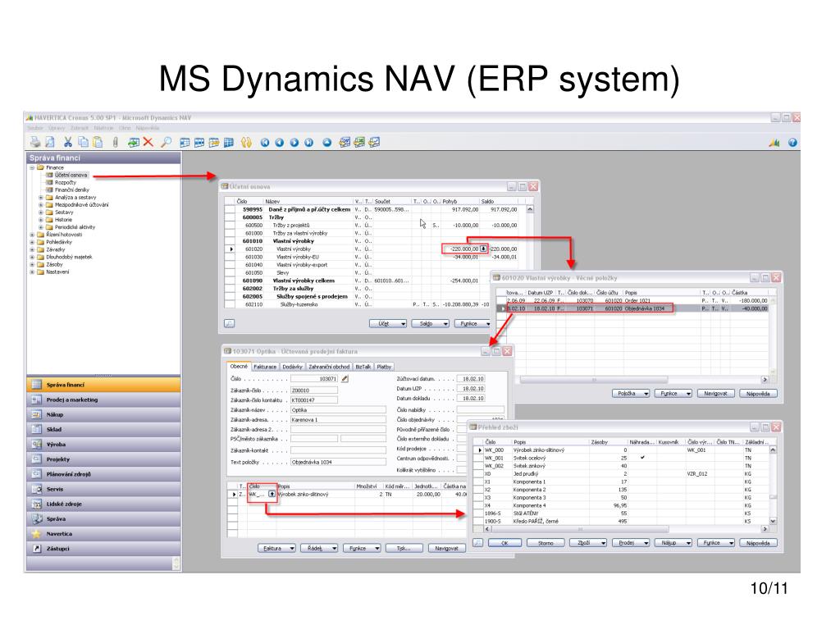Open the Faktura dropdown button
Screen dimensions: 840x630
(276, 548)
